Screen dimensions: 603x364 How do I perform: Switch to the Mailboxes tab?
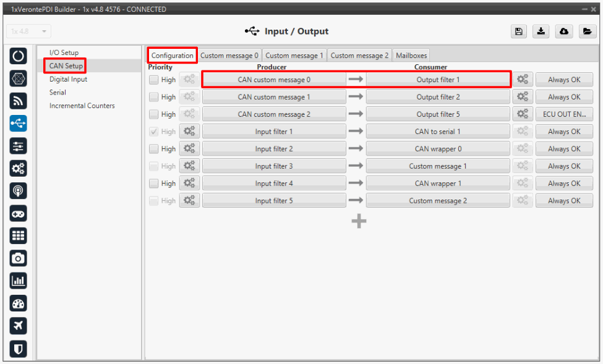pos(411,56)
